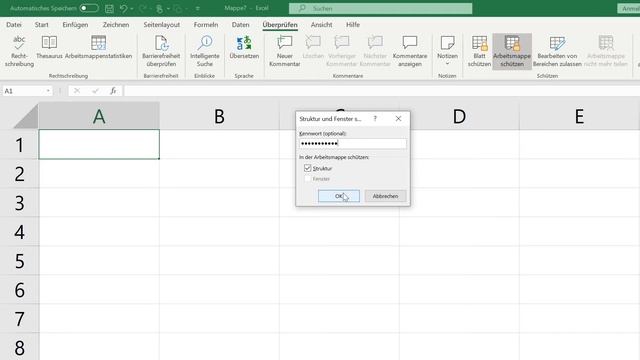The height and width of the screenshot is (360, 640).
Task: Click the Suchen search box
Action: 380,8
